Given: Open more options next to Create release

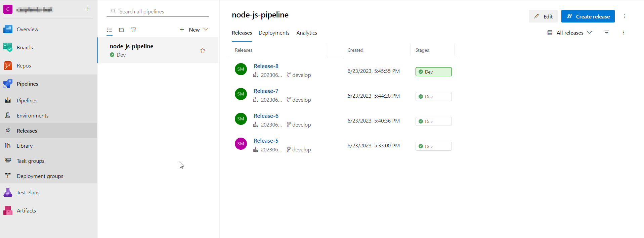Looking at the screenshot, I should (x=625, y=16).
